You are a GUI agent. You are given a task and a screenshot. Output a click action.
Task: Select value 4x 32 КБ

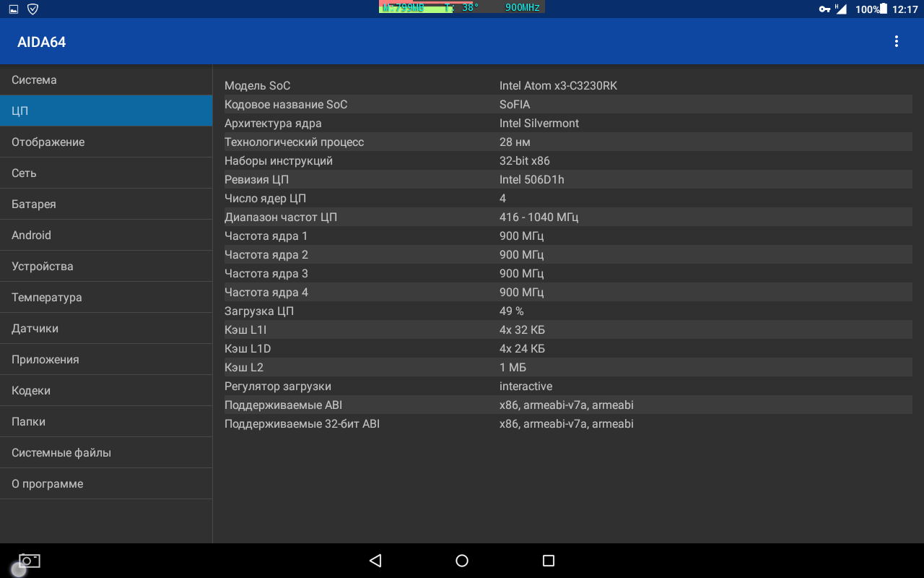pyautogui.click(x=522, y=330)
